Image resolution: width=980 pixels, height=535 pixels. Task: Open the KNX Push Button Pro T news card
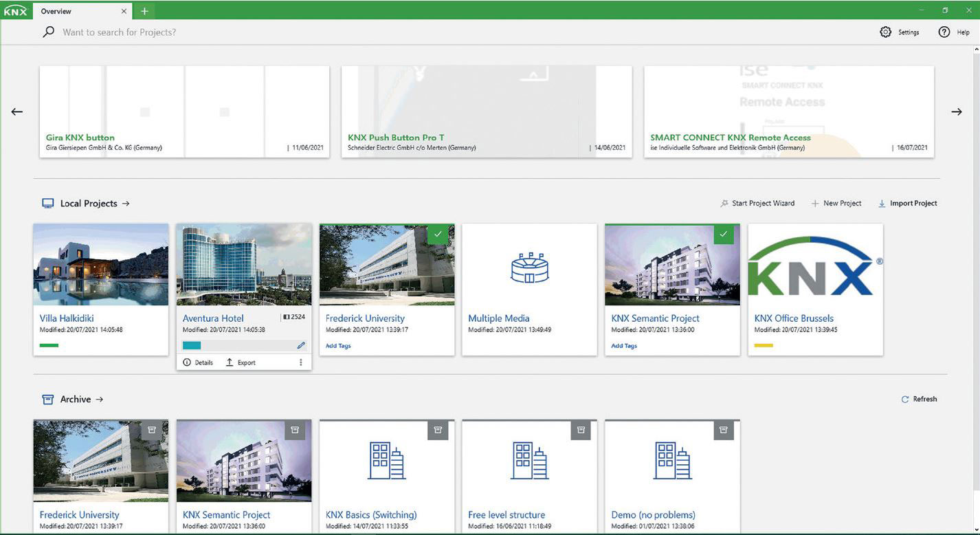point(487,111)
